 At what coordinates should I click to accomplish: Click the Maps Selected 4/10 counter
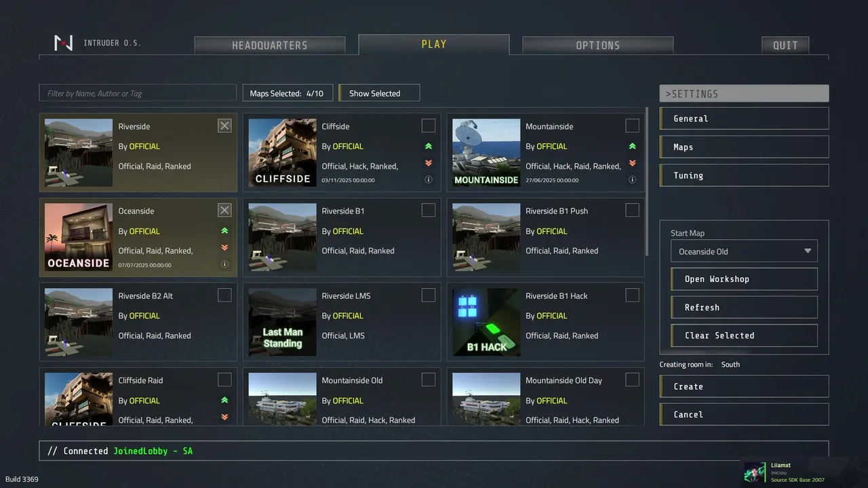(x=288, y=94)
